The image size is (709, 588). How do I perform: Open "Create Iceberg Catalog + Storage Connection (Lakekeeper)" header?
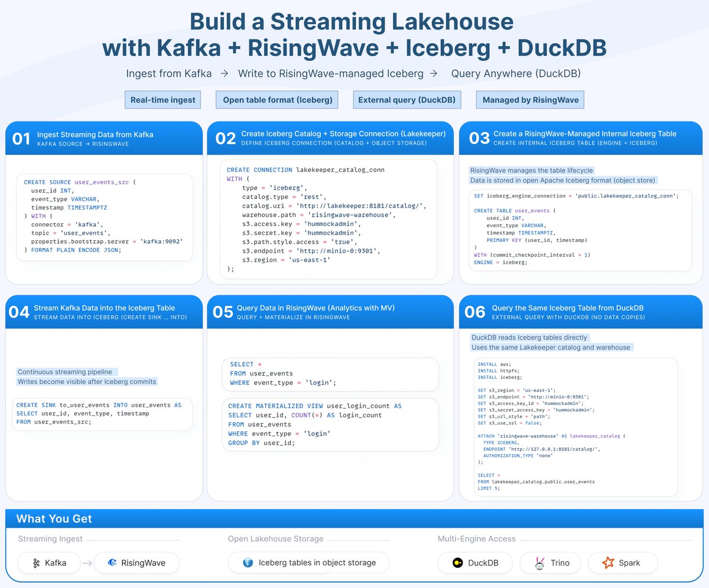click(343, 134)
